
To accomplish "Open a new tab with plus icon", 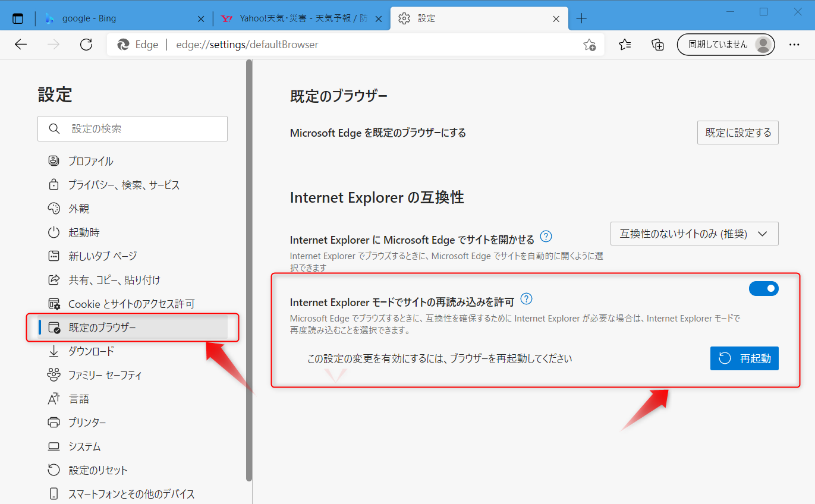I will tap(581, 18).
